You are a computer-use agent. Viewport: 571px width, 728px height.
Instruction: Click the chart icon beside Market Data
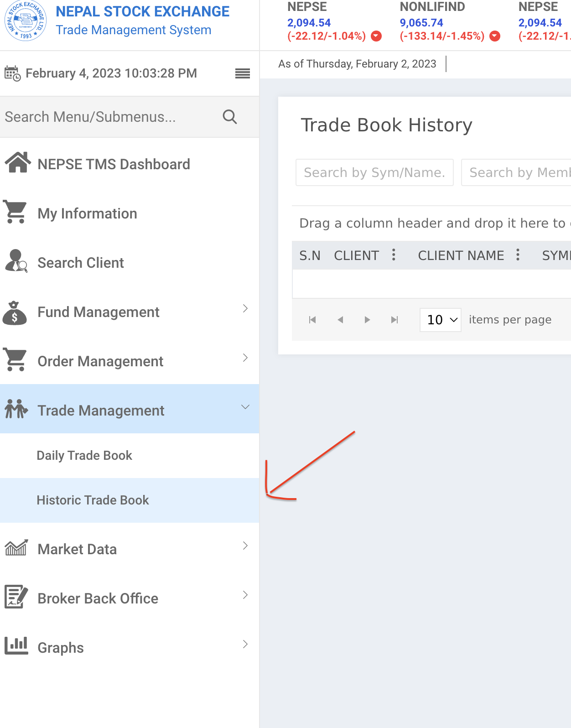pyautogui.click(x=16, y=547)
